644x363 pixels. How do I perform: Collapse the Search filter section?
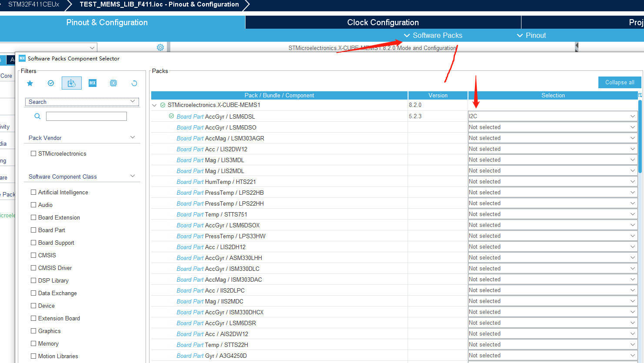click(x=133, y=101)
